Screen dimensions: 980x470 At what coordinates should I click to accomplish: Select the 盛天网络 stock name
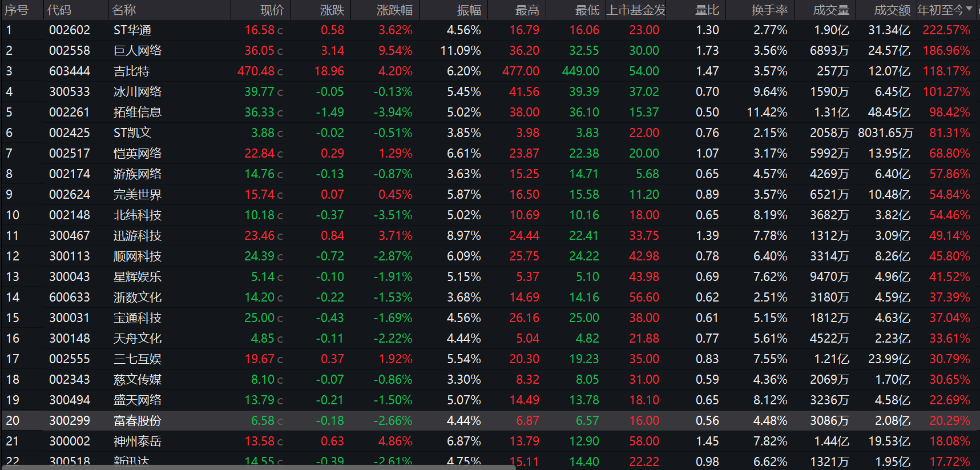coord(138,400)
